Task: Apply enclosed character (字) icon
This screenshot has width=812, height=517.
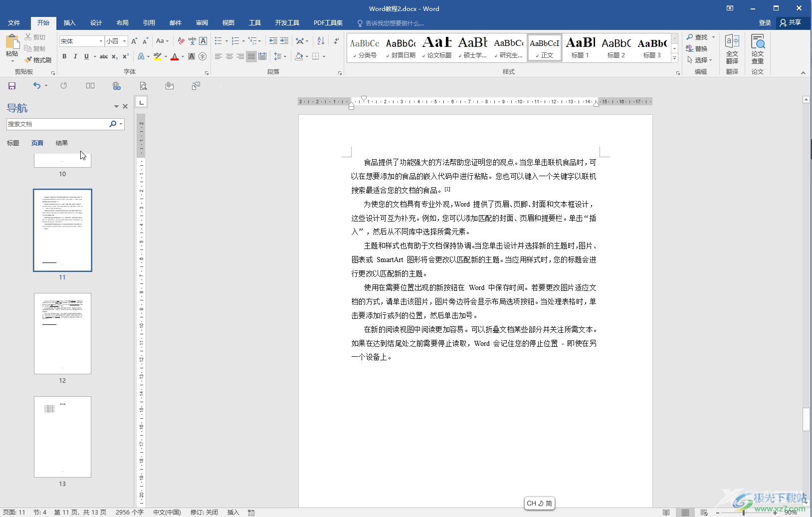Action: pos(203,56)
